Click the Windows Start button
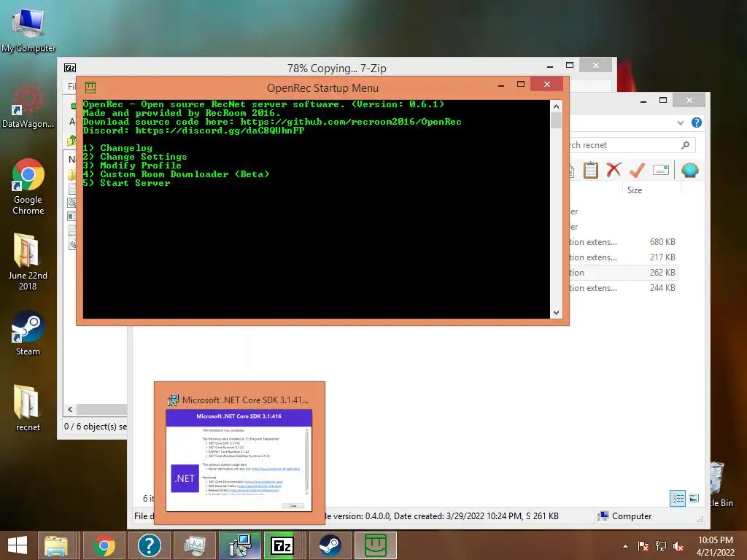Image resolution: width=747 pixels, height=560 pixels. [18, 545]
